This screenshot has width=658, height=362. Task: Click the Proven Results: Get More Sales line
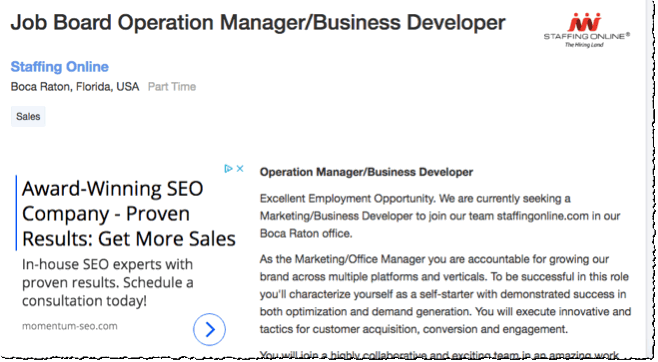128,239
